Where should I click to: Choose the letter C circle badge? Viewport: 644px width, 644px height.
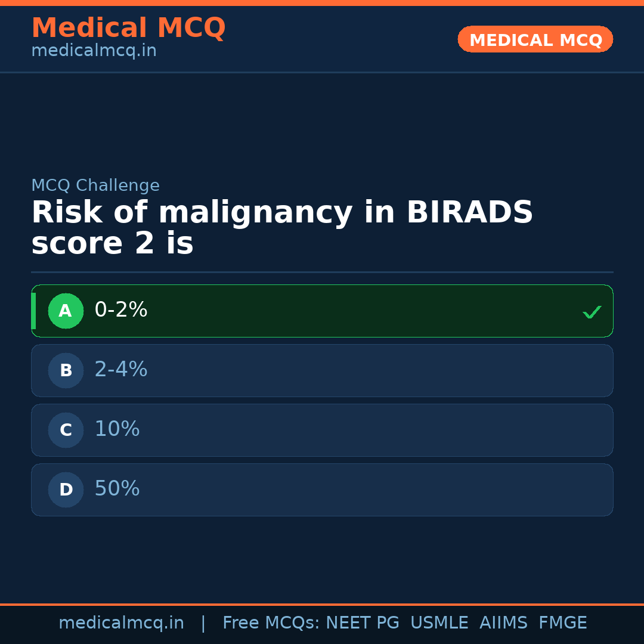pos(66,430)
